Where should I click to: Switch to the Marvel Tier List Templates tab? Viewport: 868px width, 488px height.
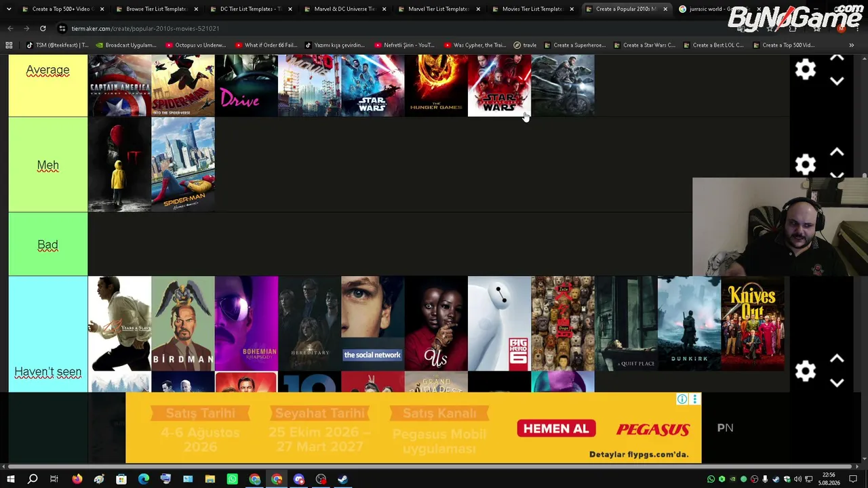click(x=438, y=9)
